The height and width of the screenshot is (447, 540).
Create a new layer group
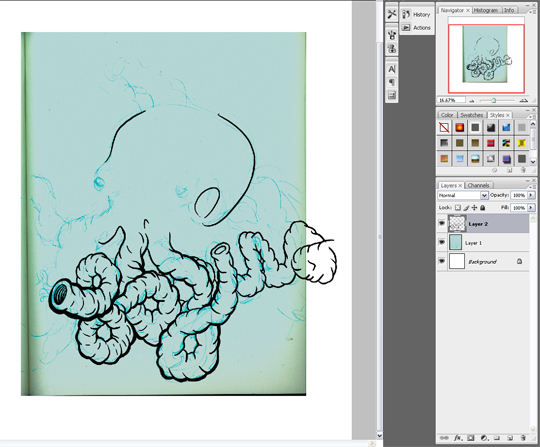(x=497, y=438)
